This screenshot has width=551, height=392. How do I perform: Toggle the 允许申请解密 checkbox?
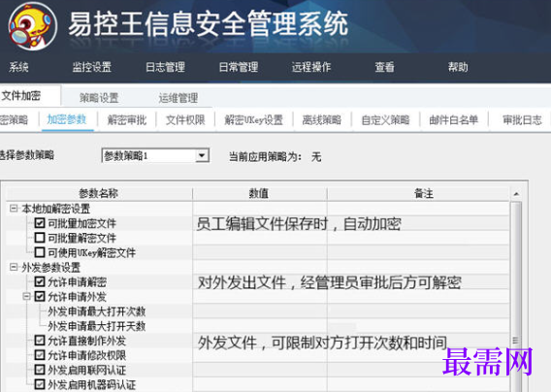(40, 281)
